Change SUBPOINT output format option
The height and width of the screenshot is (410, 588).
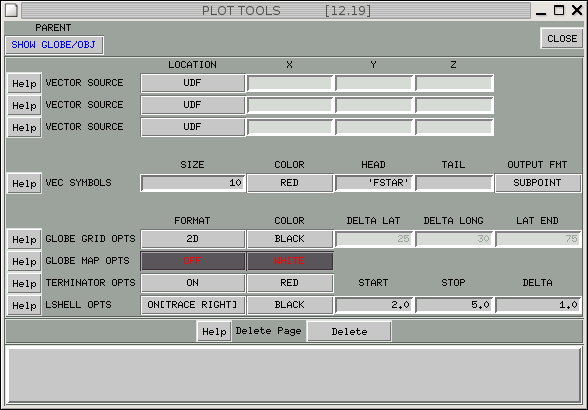coord(538,183)
